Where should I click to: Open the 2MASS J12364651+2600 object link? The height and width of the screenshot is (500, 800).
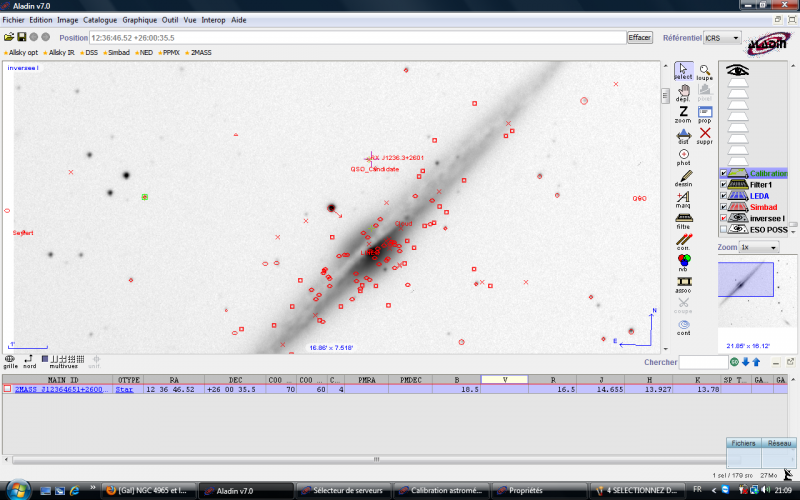(62, 389)
